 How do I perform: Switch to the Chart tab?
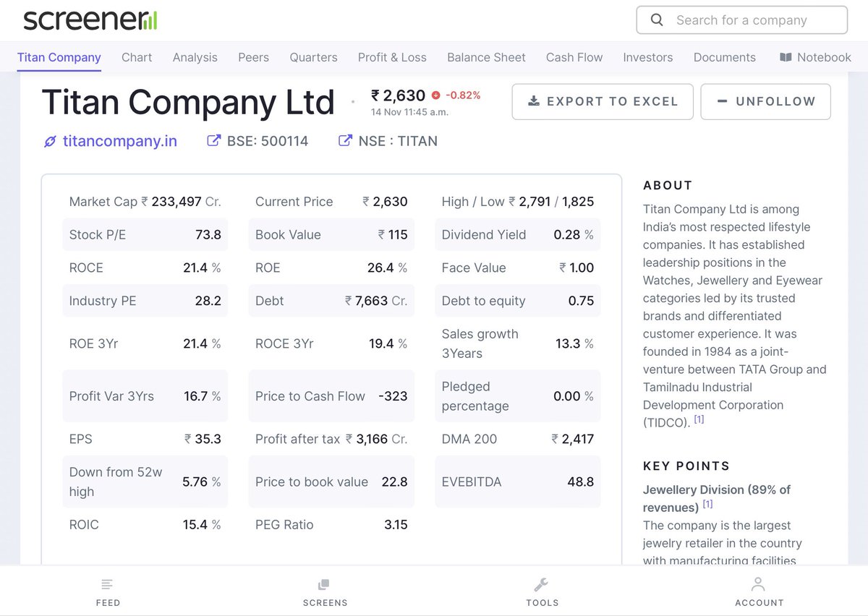[x=137, y=57]
